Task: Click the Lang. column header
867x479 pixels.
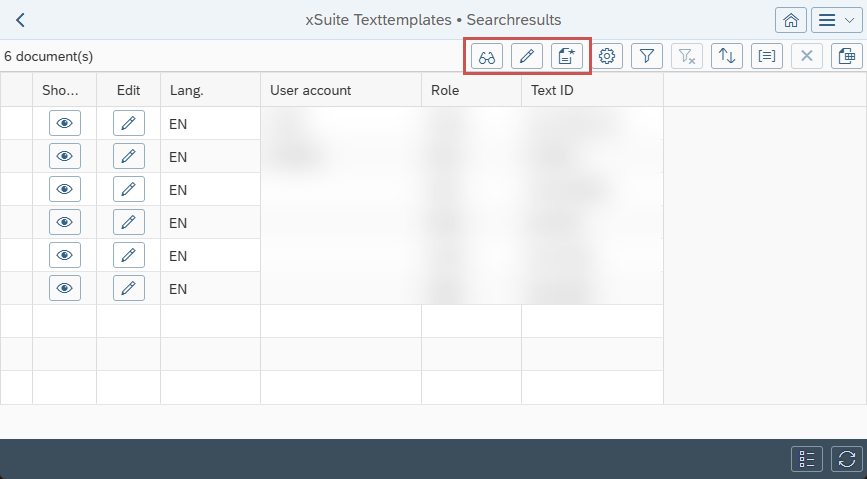Action: 211,90
